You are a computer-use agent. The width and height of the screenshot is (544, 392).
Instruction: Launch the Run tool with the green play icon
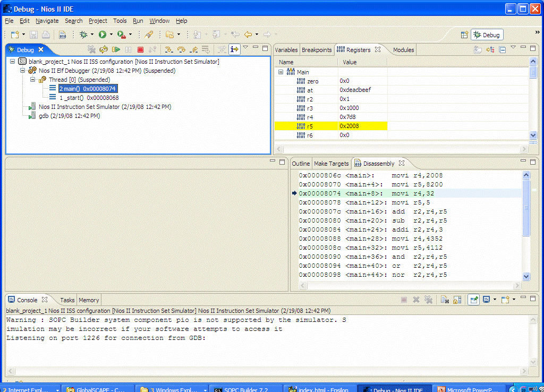pyautogui.click(x=102, y=35)
